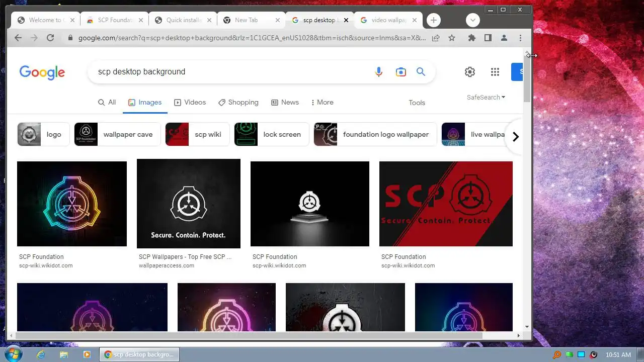Click the forward navigation arrow
This screenshot has width=644, height=362.
[x=34, y=38]
